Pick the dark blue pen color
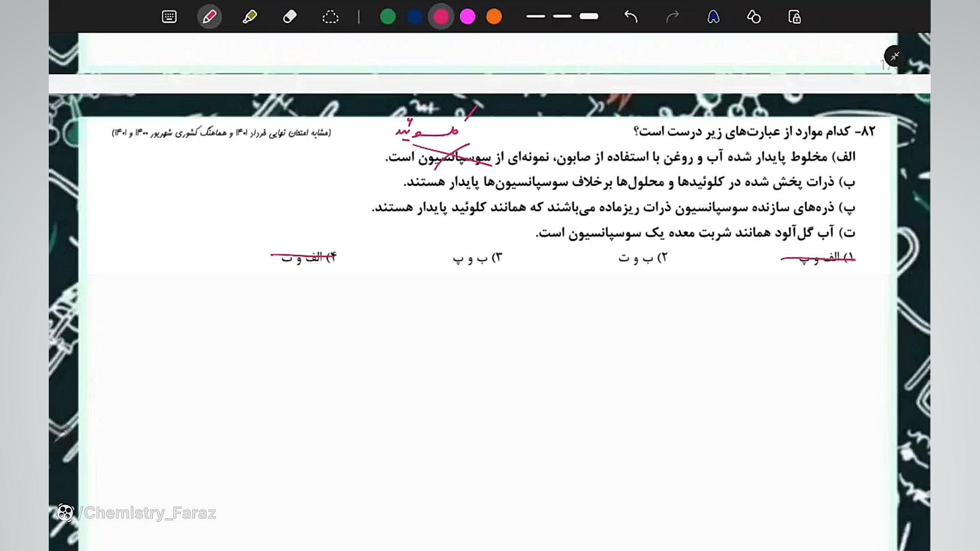The image size is (980, 551). tap(415, 17)
